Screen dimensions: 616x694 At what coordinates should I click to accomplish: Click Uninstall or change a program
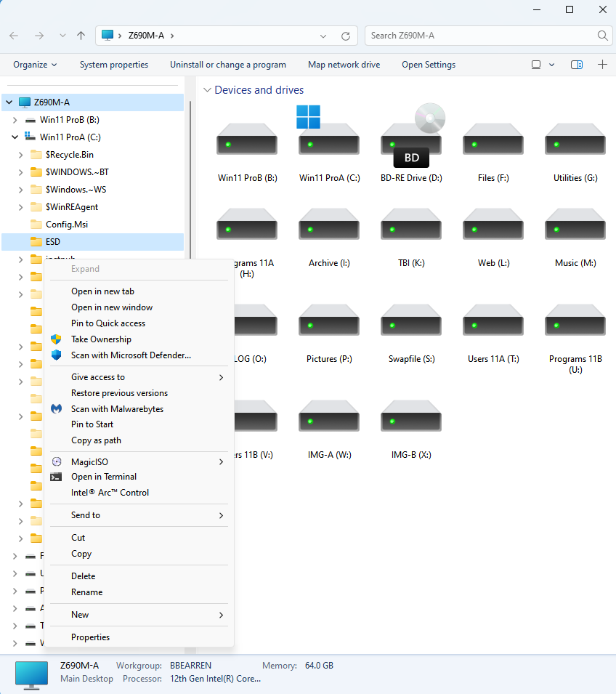coord(227,65)
